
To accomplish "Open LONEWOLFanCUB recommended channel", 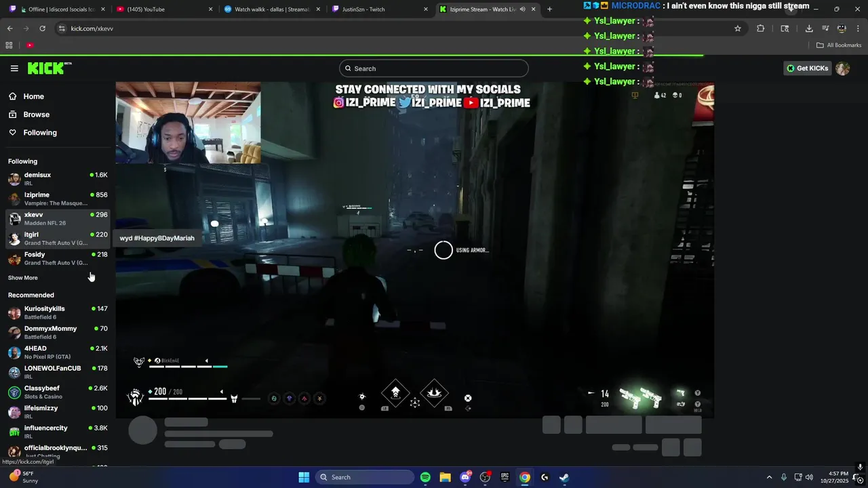I will pos(58,372).
